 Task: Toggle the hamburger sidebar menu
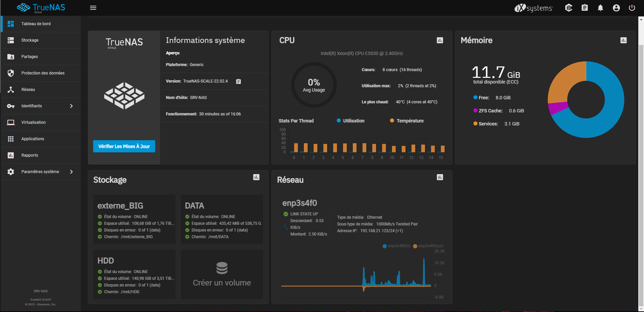tap(93, 8)
